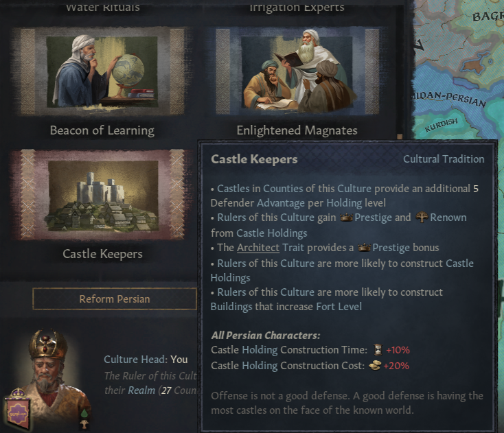Screen dimensions: 504x433
Task: Click the gold coins construction cost icon
Action: 374,366
